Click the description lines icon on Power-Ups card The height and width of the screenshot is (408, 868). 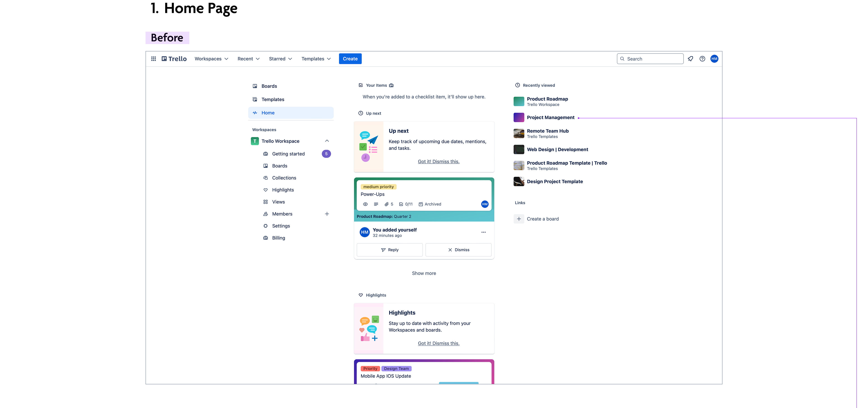pos(376,204)
